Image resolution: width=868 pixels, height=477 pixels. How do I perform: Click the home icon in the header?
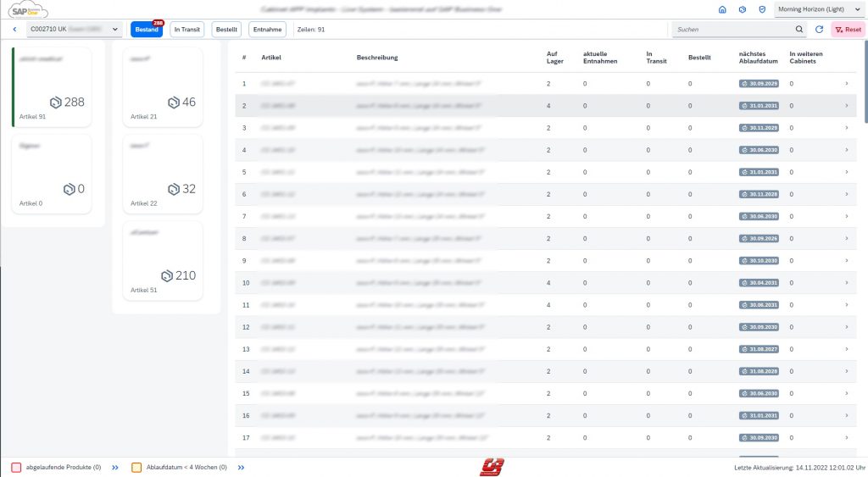(x=722, y=9)
